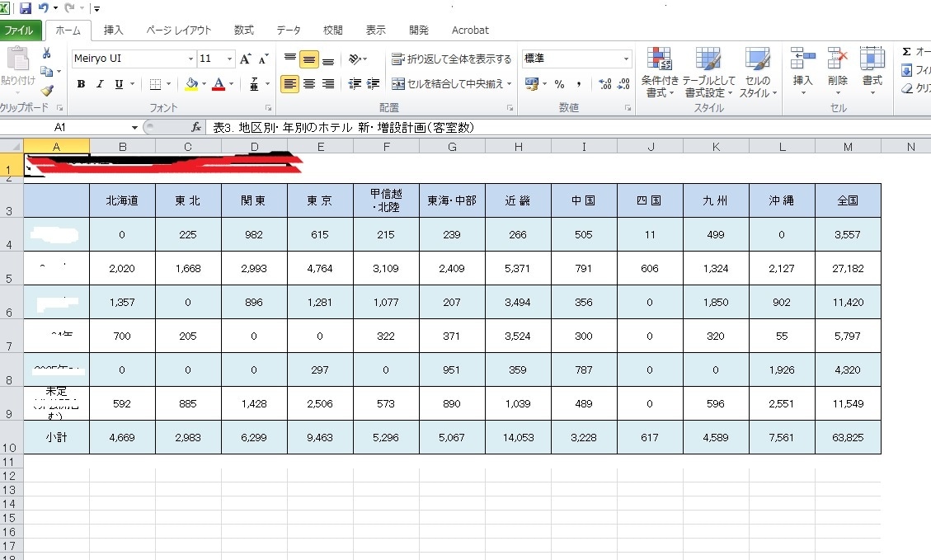Select column header G

point(452,147)
